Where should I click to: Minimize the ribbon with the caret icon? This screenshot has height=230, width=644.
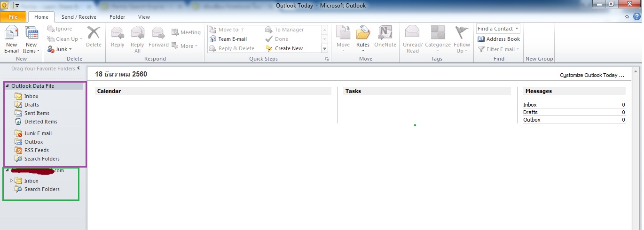(x=627, y=17)
